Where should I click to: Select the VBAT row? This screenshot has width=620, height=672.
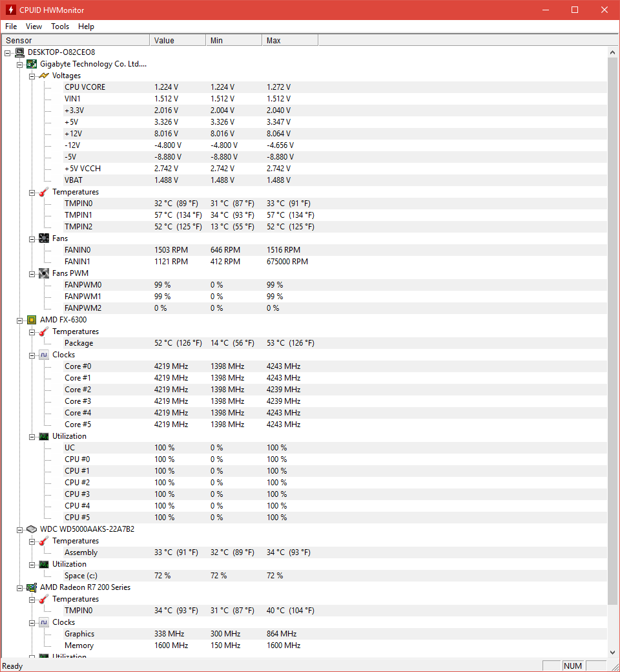[335, 180]
